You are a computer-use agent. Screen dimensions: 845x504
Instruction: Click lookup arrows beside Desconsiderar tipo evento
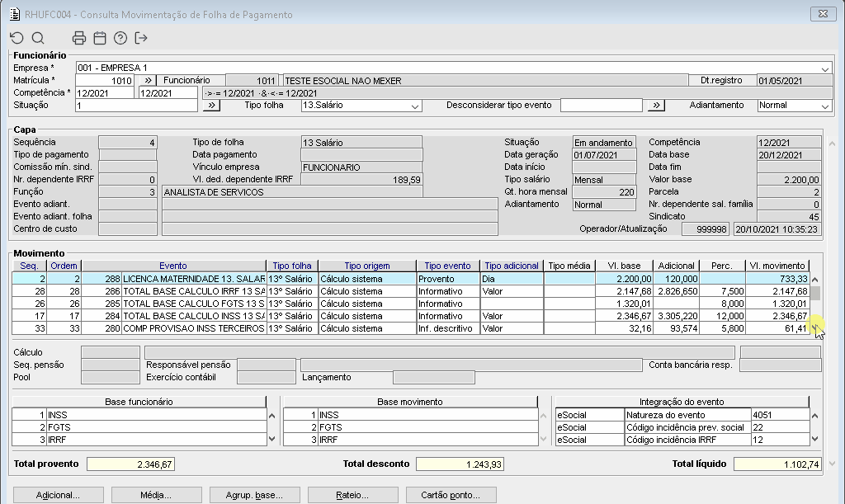click(x=656, y=106)
